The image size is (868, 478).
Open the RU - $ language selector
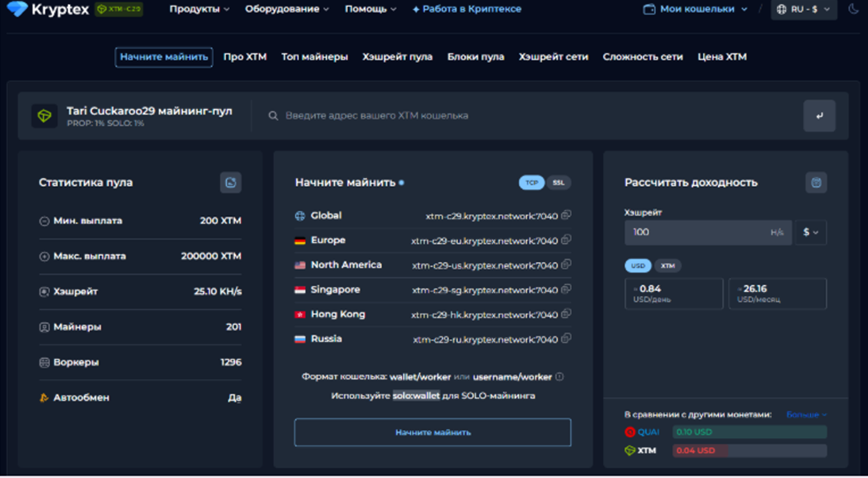point(803,9)
